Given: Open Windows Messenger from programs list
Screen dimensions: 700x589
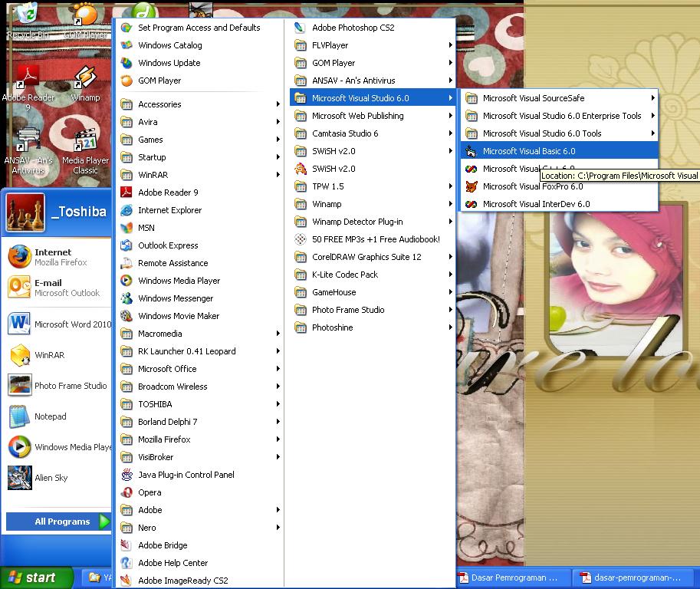Looking at the screenshot, I should tap(200, 298).
